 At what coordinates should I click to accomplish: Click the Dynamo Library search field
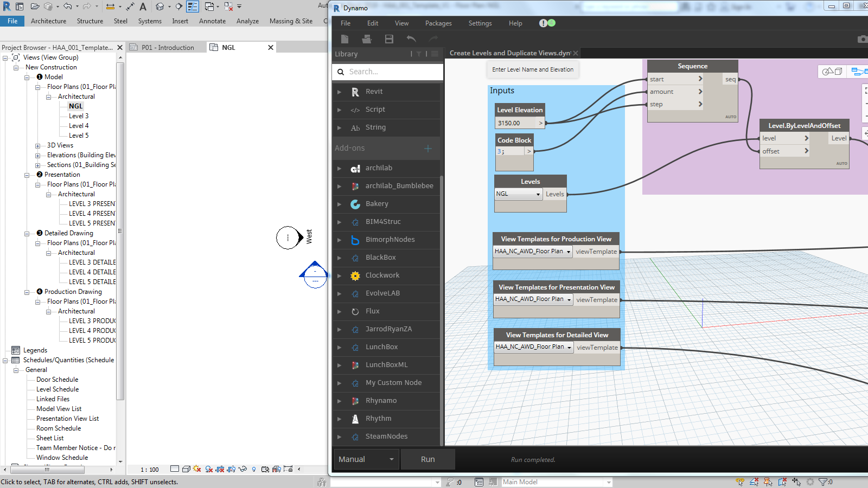387,72
